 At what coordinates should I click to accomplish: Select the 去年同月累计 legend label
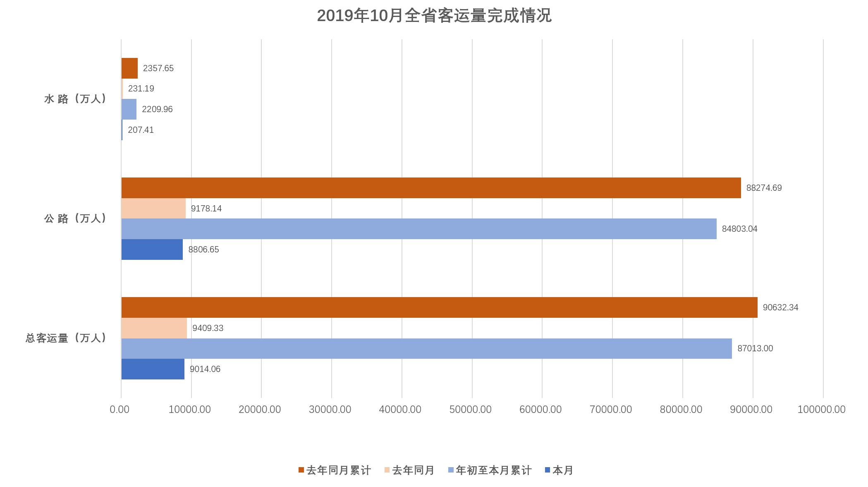coord(339,470)
